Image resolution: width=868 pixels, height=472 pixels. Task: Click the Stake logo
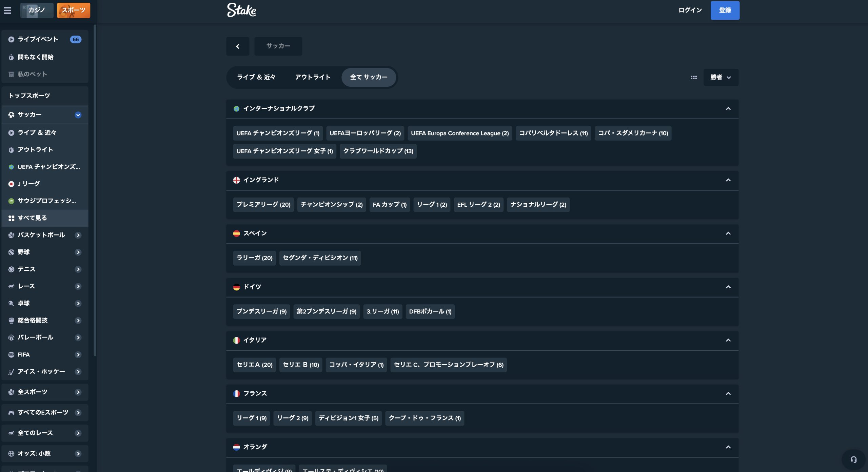(241, 10)
